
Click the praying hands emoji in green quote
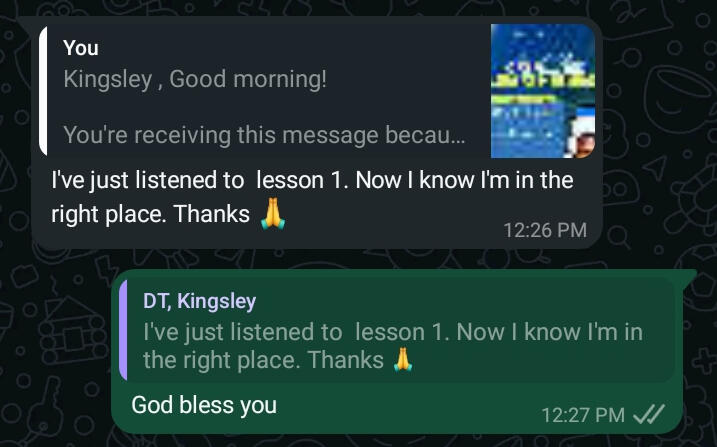point(403,360)
